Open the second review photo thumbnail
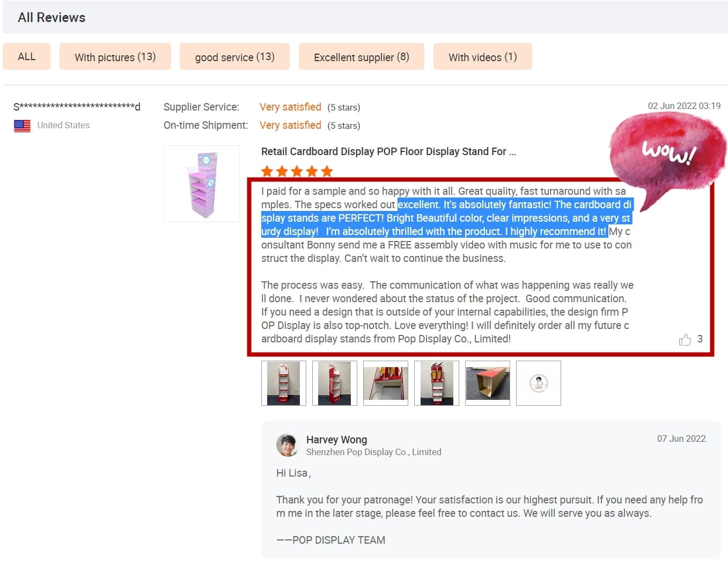Image resolution: width=728 pixels, height=563 pixels. tap(335, 383)
